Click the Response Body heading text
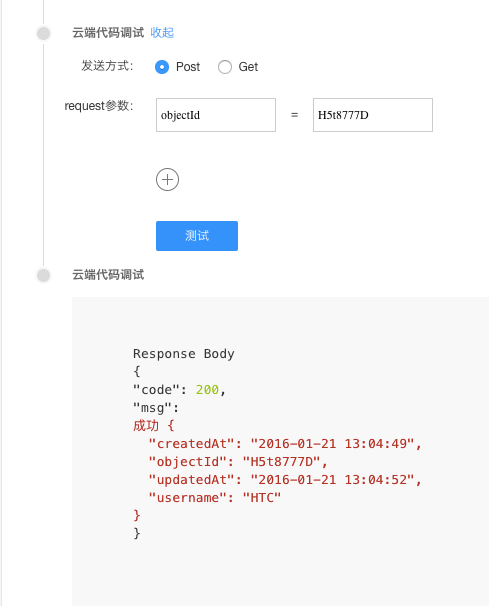 pyautogui.click(x=184, y=354)
